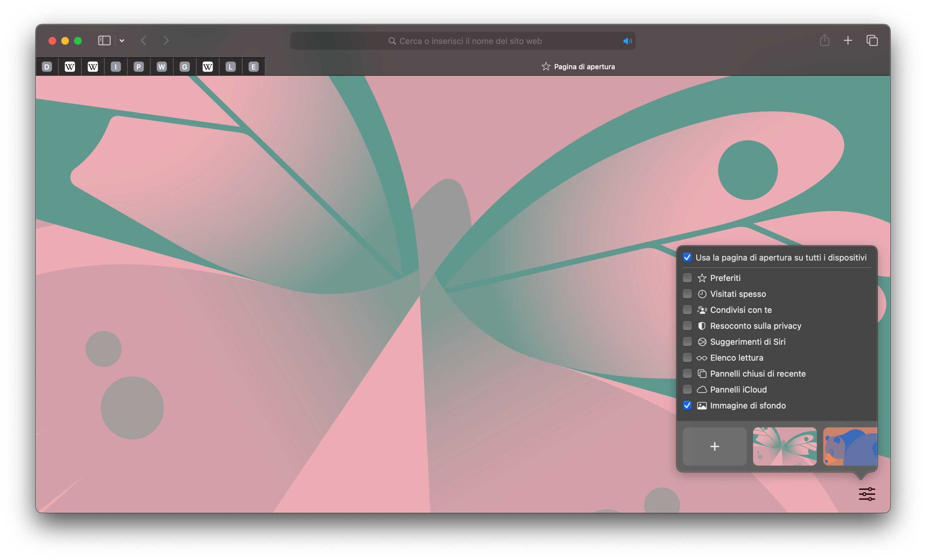
Task: Enable the Preferiti checkbox
Action: (x=687, y=278)
